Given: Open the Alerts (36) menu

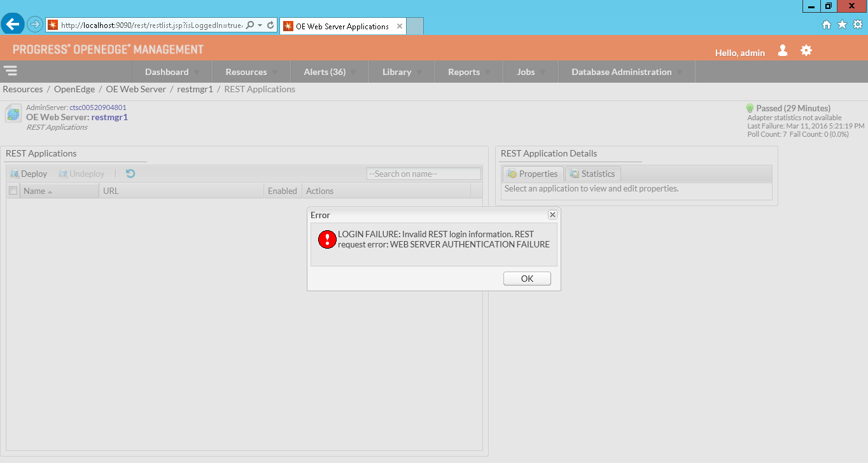Looking at the screenshot, I should [x=325, y=72].
